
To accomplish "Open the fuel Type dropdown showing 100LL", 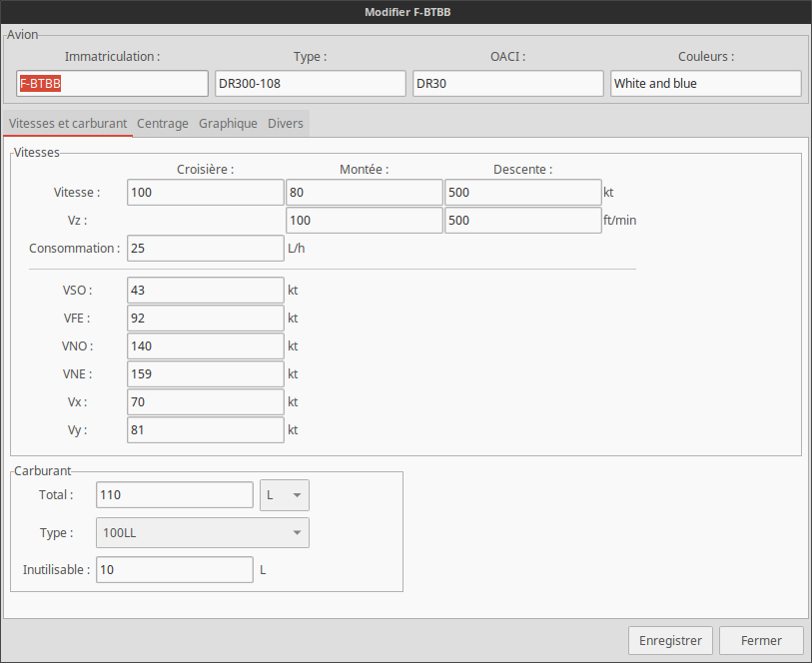I will pos(203,532).
